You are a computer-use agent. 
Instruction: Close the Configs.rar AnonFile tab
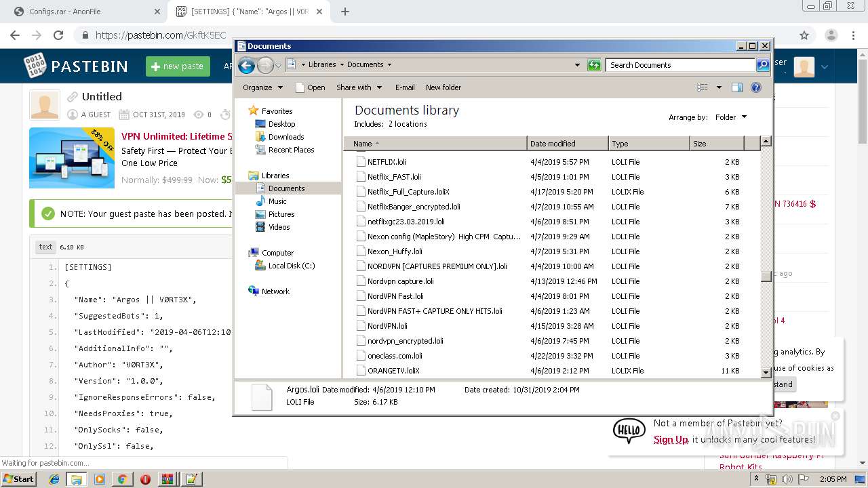pyautogui.click(x=157, y=12)
